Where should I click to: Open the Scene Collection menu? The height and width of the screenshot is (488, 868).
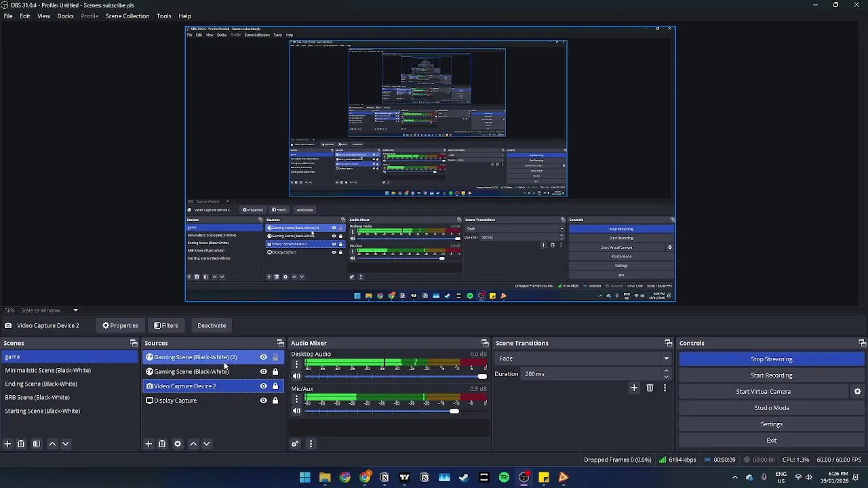click(x=127, y=16)
